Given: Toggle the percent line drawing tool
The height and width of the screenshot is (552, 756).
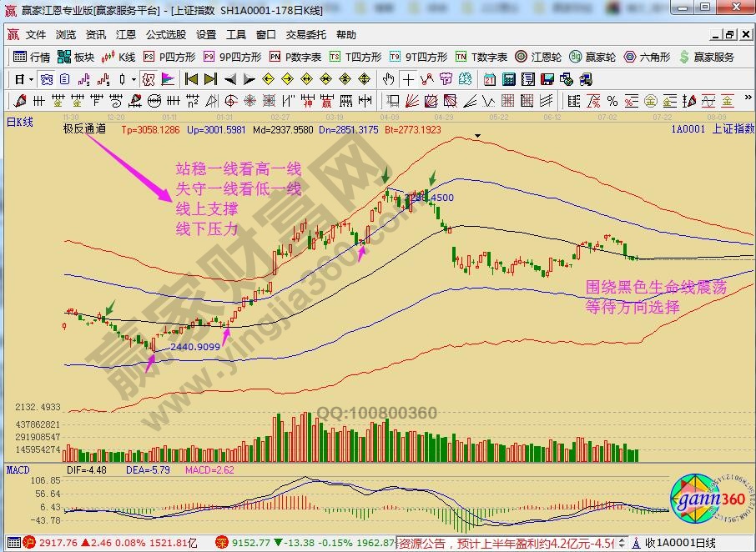Looking at the screenshot, I should [612, 101].
